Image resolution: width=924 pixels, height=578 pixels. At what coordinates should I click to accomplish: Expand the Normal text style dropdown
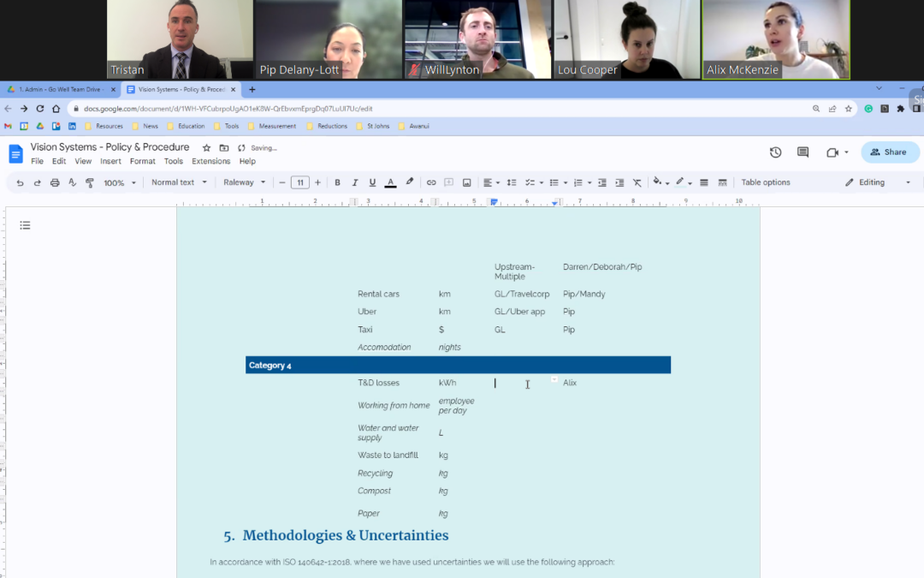(x=179, y=182)
